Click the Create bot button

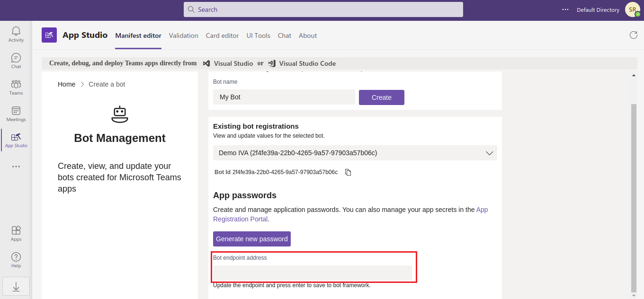pyautogui.click(x=382, y=97)
